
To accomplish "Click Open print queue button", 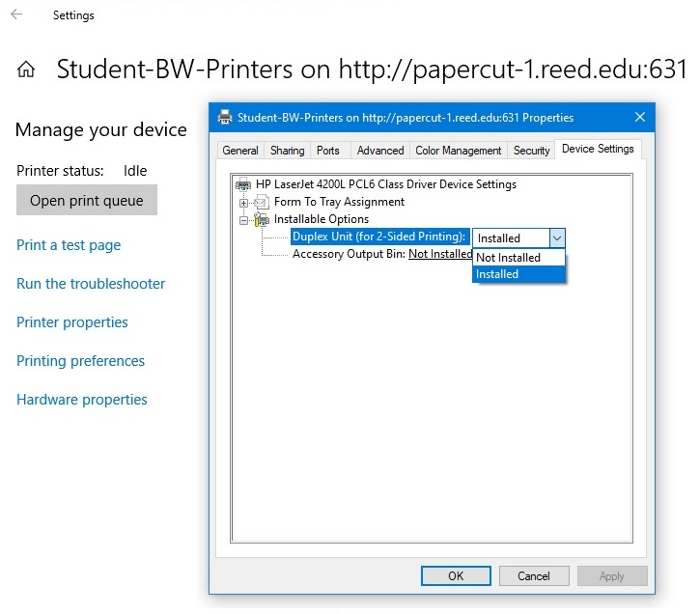I will click(x=87, y=201).
